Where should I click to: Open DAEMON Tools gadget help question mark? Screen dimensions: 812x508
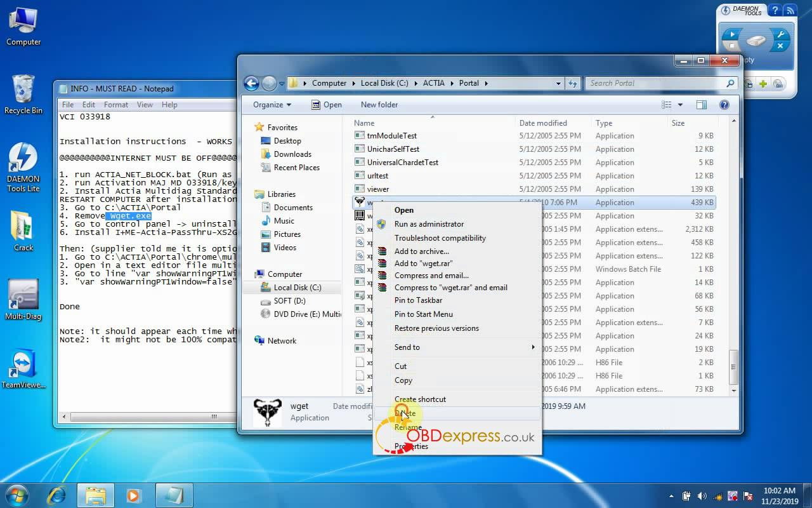pos(775,10)
